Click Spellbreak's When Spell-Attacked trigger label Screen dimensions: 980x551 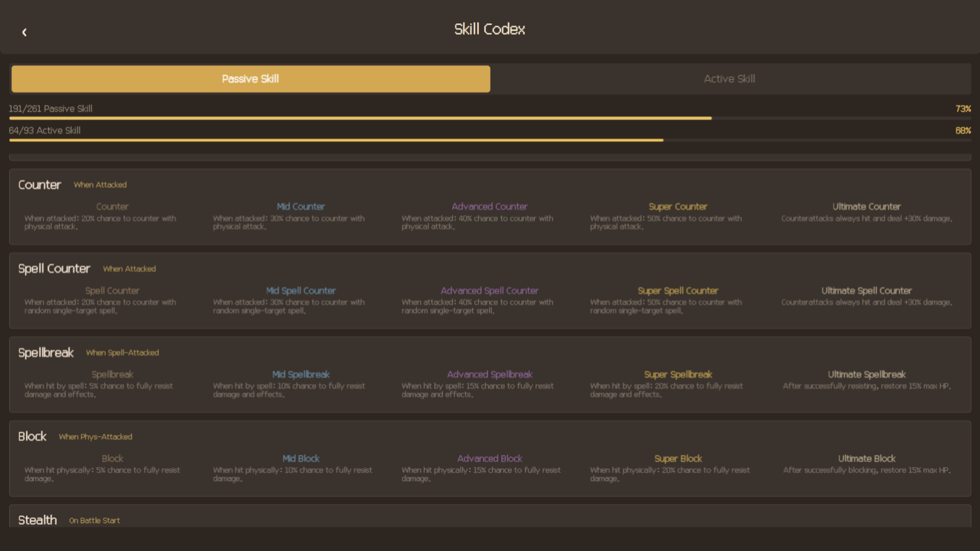122,353
